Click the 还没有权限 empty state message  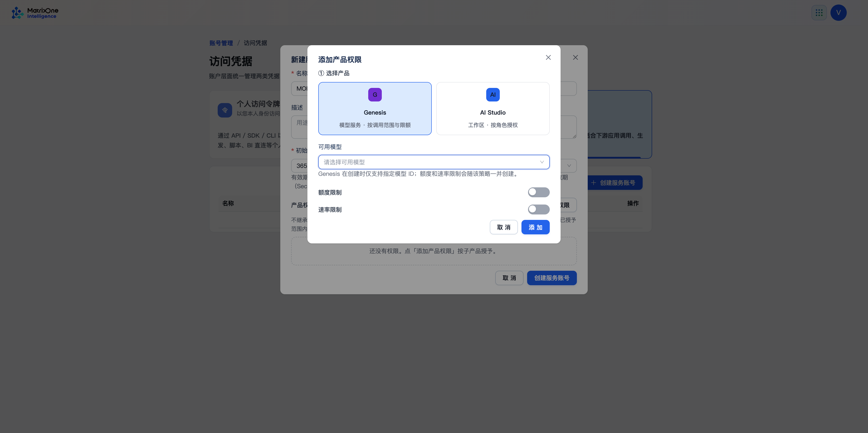tap(434, 251)
